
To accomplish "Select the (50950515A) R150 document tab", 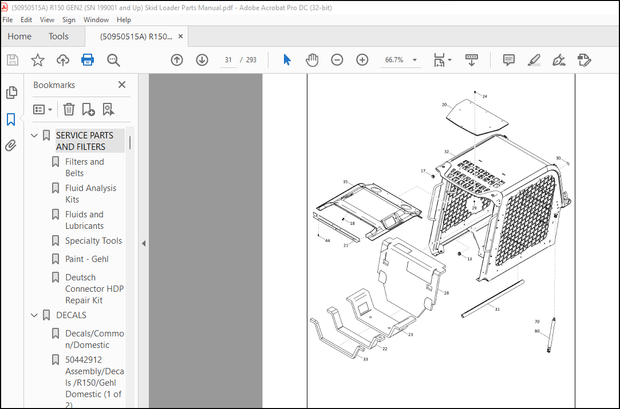I will [136, 36].
